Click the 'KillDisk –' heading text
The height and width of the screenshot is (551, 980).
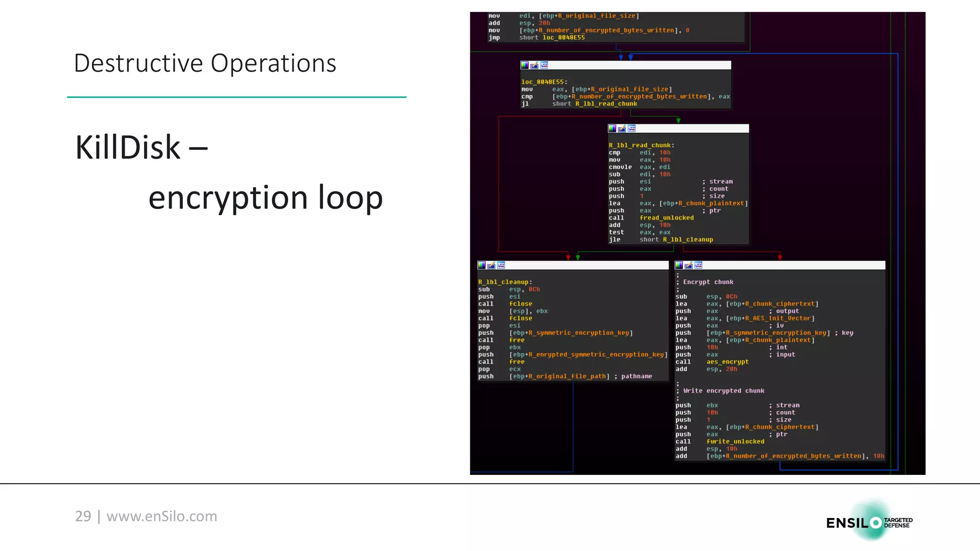(x=142, y=147)
